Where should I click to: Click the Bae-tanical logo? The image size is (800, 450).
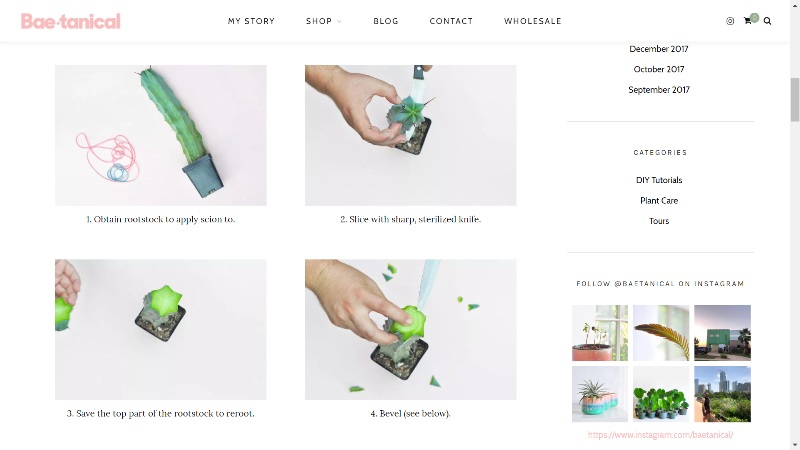click(70, 21)
